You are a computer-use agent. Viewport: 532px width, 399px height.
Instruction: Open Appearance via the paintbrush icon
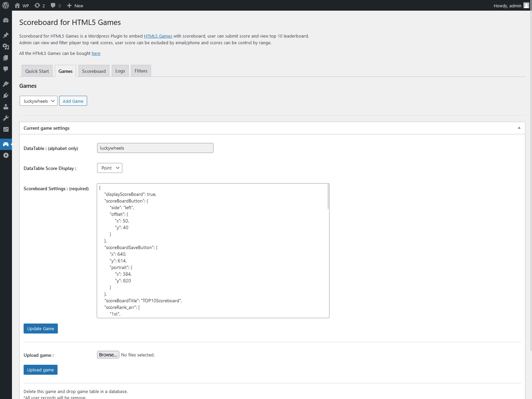pos(6,84)
